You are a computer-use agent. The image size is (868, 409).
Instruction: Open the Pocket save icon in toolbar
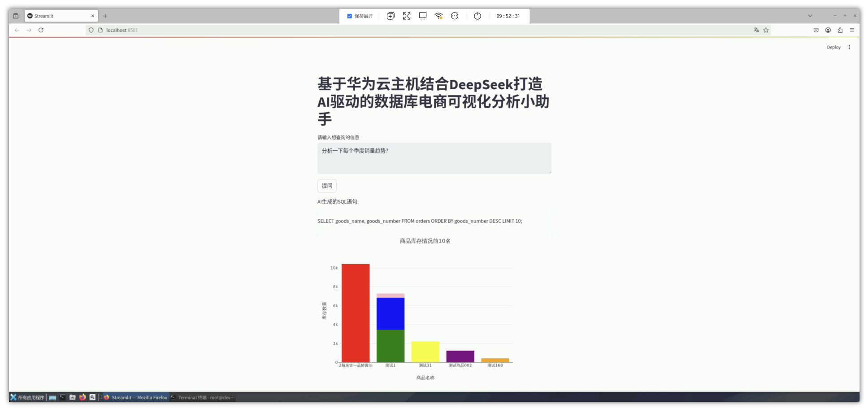pyautogui.click(x=816, y=30)
